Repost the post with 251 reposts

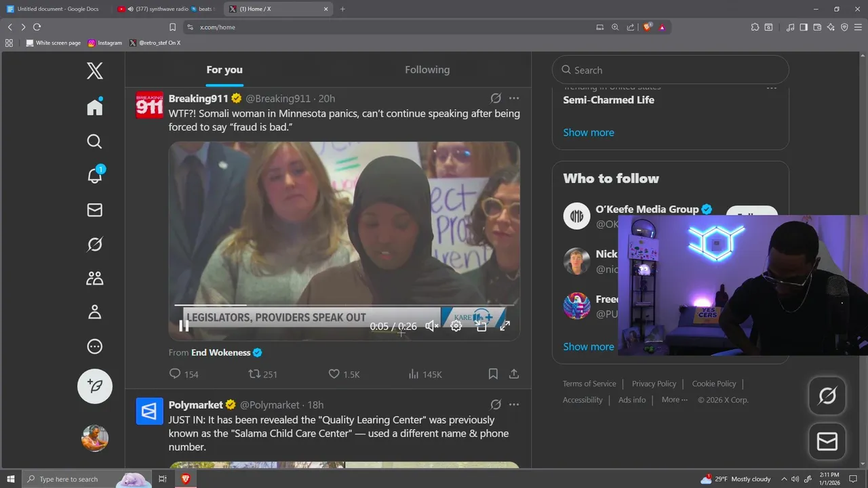pos(263,374)
